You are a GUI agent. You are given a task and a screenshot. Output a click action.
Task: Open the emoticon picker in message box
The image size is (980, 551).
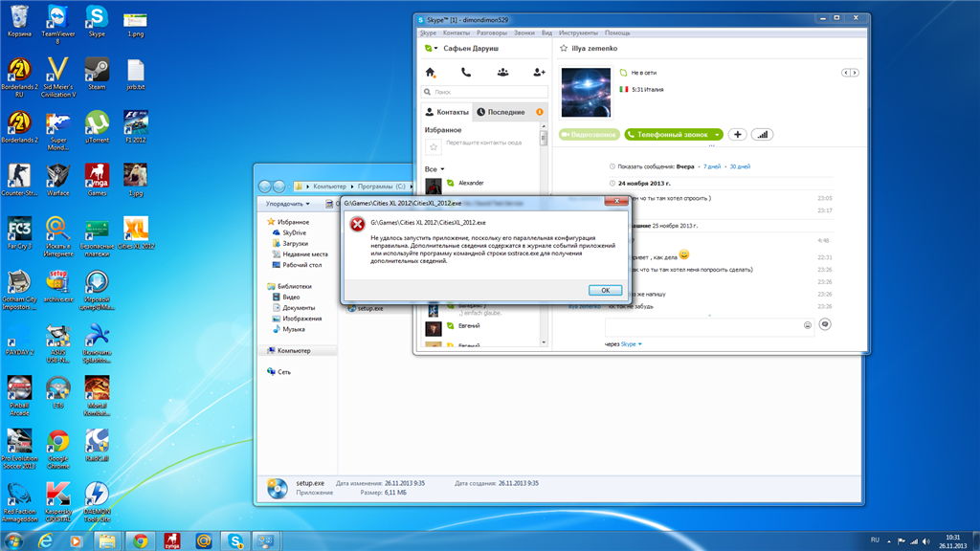(808, 325)
